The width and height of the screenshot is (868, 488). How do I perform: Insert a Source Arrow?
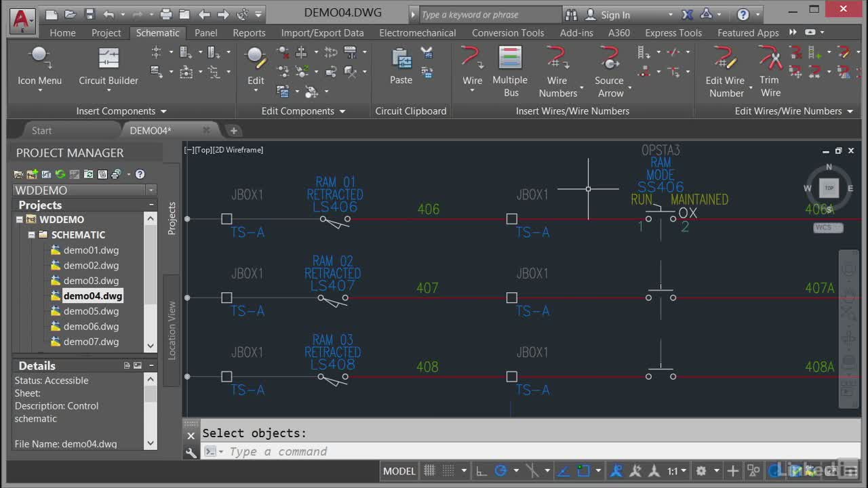coord(610,71)
